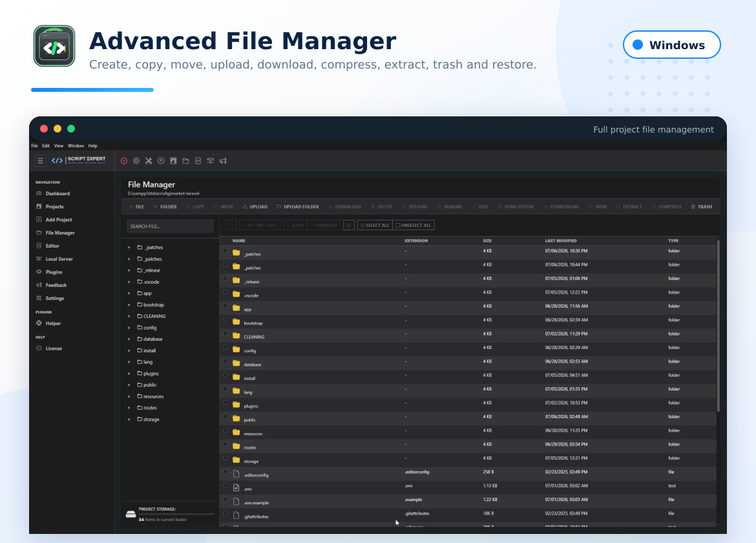Click the circled up-arrow toolbar icon
Viewport: 756px width, 543px height.
click(x=161, y=160)
